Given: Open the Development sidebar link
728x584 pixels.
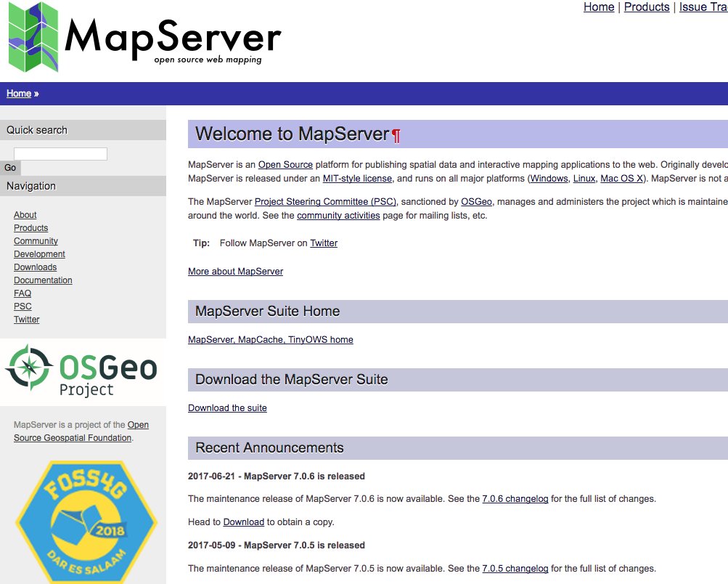Looking at the screenshot, I should [x=39, y=254].
